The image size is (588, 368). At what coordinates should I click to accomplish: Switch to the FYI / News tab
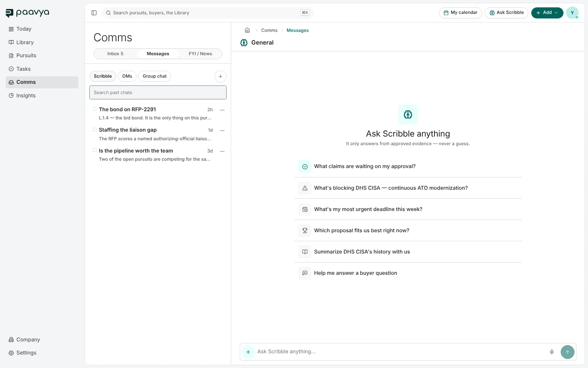point(200,54)
